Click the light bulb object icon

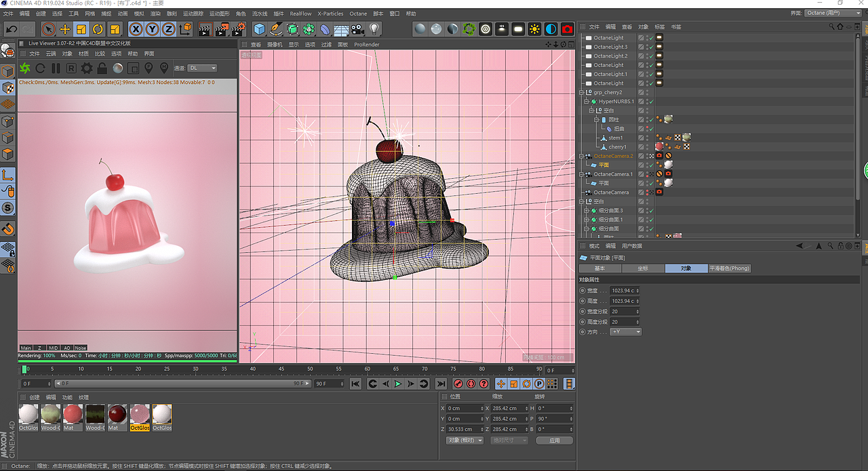pos(374,29)
